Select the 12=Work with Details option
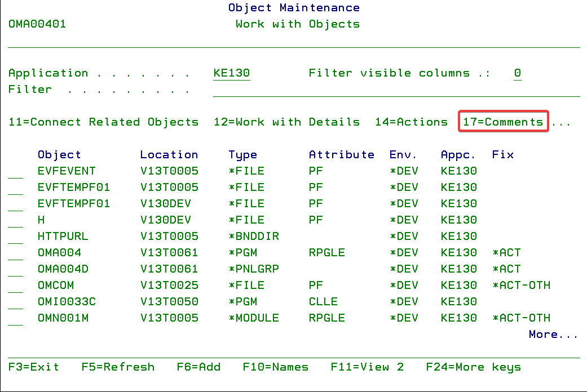This screenshot has height=392, width=587. click(x=286, y=122)
